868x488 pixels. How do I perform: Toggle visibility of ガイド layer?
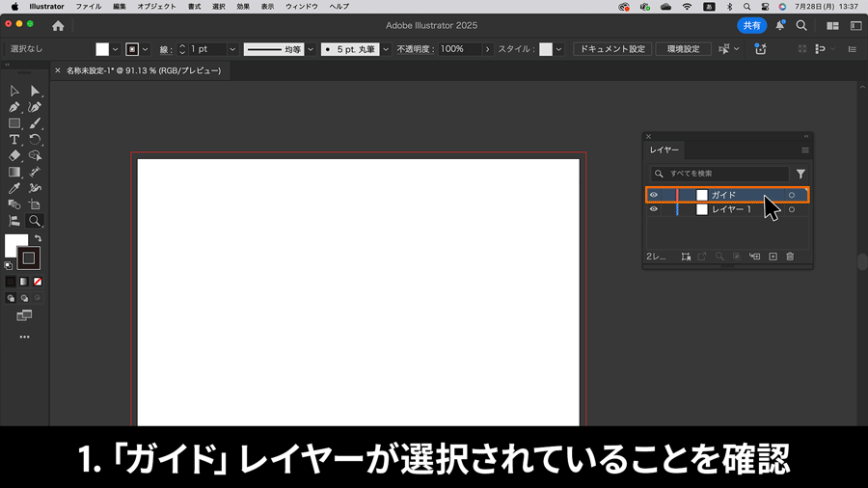pos(654,195)
